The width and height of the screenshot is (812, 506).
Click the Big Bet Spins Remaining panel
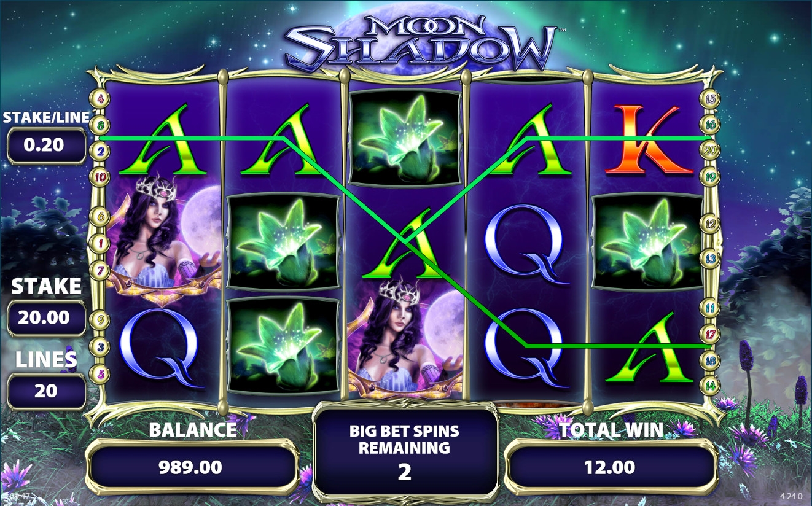coord(405,451)
